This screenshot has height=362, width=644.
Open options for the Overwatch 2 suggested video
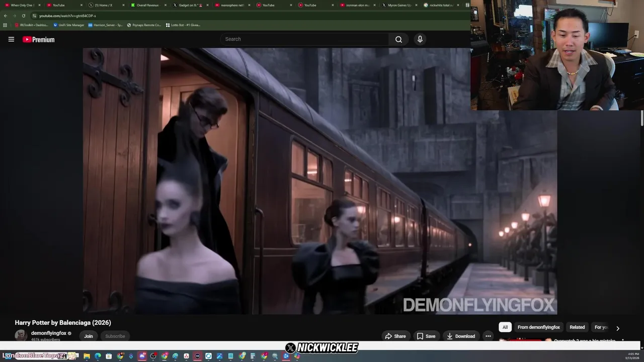tap(623, 341)
